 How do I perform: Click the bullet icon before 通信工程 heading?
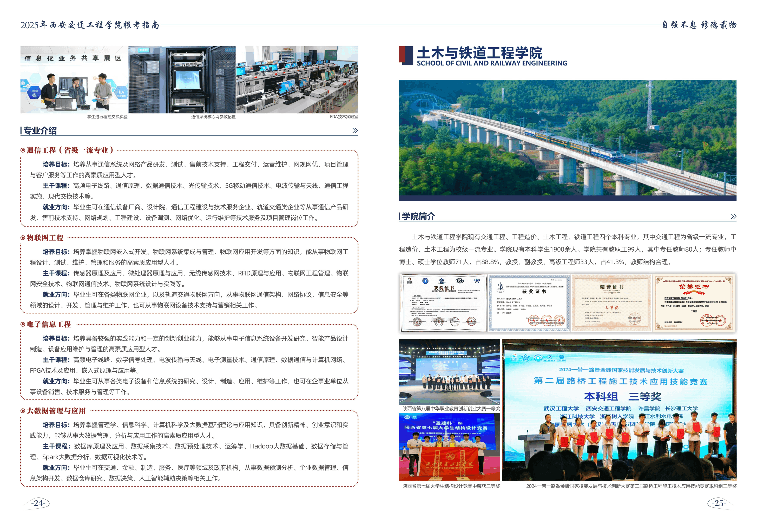tap(23, 150)
